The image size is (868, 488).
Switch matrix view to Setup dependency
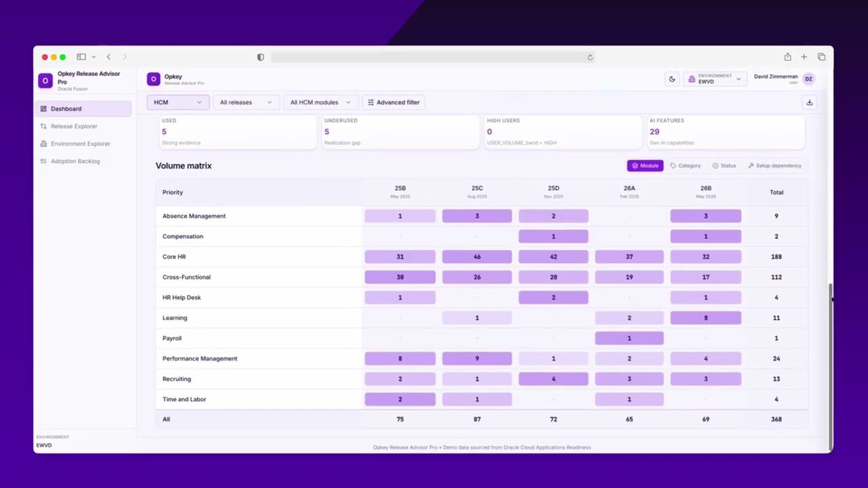pos(774,165)
